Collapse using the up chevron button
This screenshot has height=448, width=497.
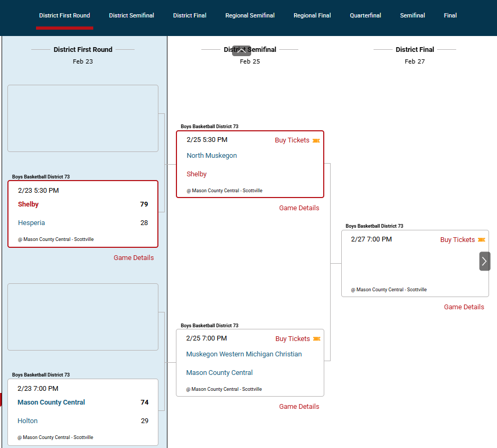242,51
